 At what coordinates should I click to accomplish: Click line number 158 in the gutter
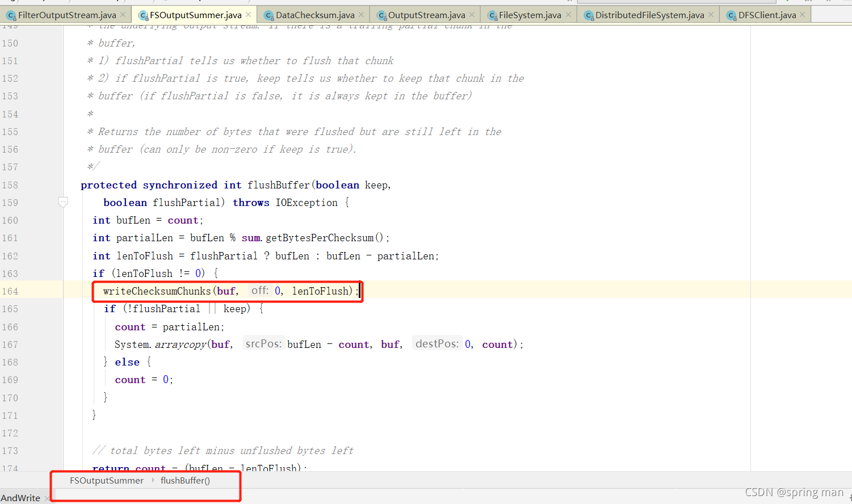tap(10, 185)
